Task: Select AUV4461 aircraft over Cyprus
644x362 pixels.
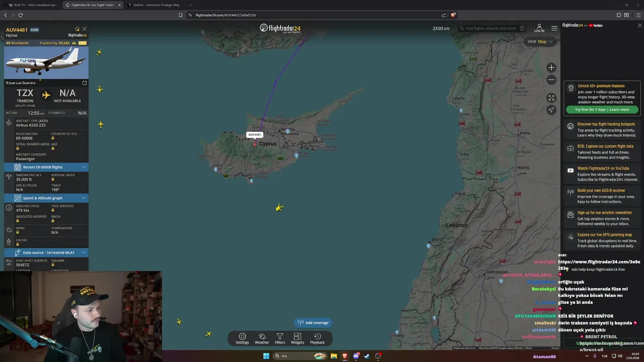Action: point(255,143)
